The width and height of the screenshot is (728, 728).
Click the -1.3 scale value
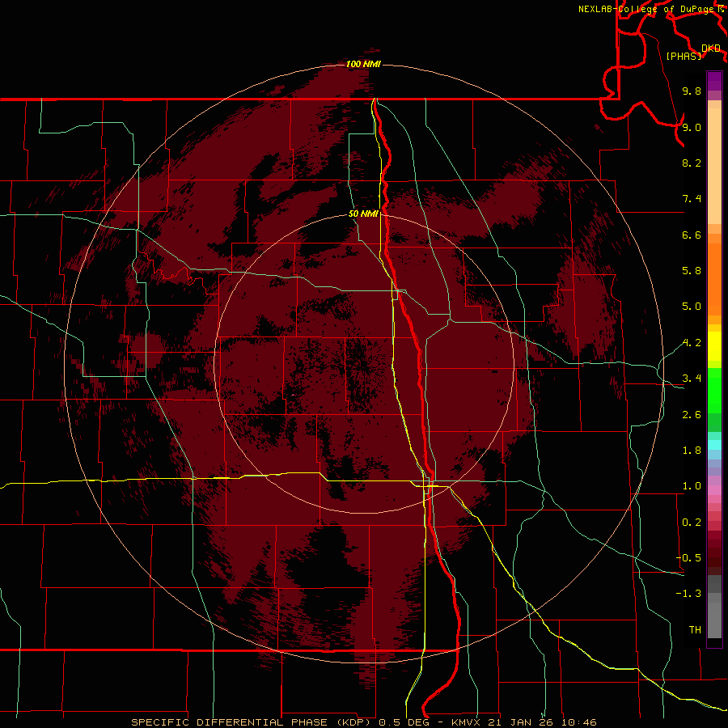[x=688, y=594]
